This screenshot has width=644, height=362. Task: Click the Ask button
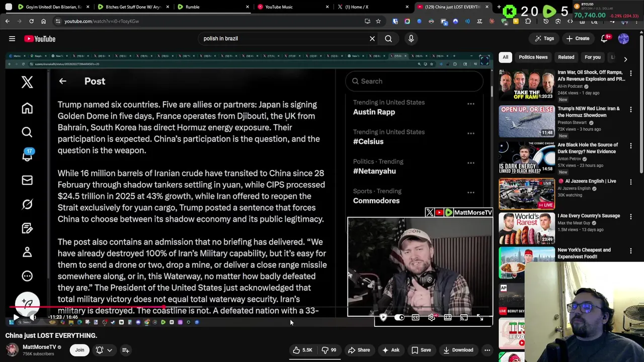(391, 350)
